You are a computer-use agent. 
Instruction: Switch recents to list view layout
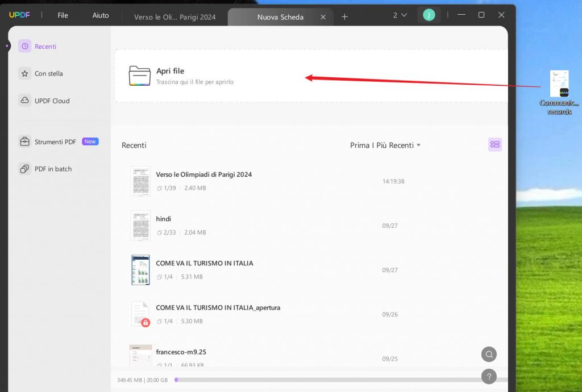click(494, 144)
